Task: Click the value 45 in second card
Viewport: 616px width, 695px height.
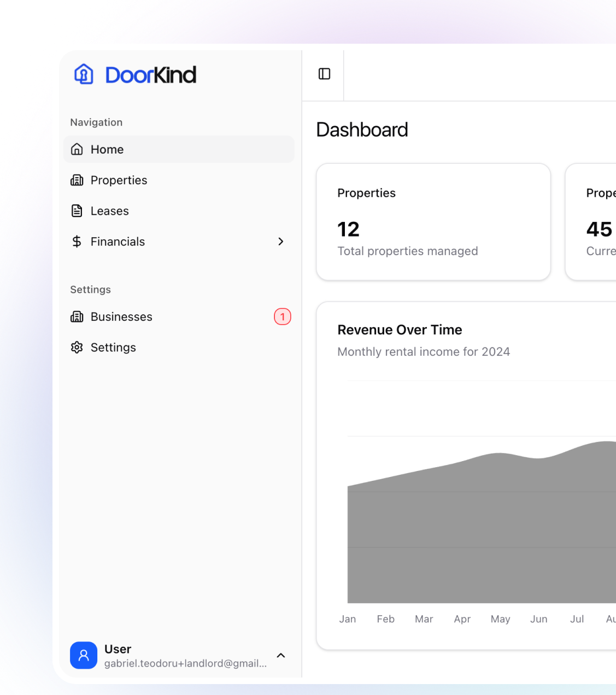Action: 599,229
